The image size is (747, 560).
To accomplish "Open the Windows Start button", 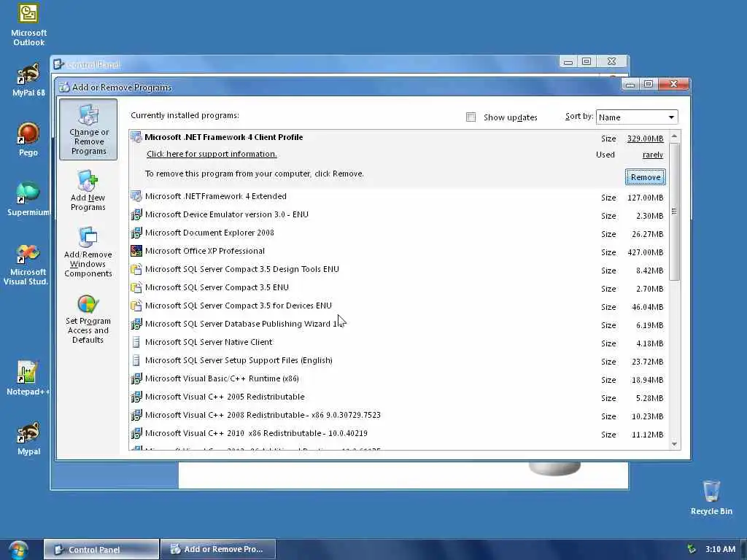I will click(x=18, y=550).
